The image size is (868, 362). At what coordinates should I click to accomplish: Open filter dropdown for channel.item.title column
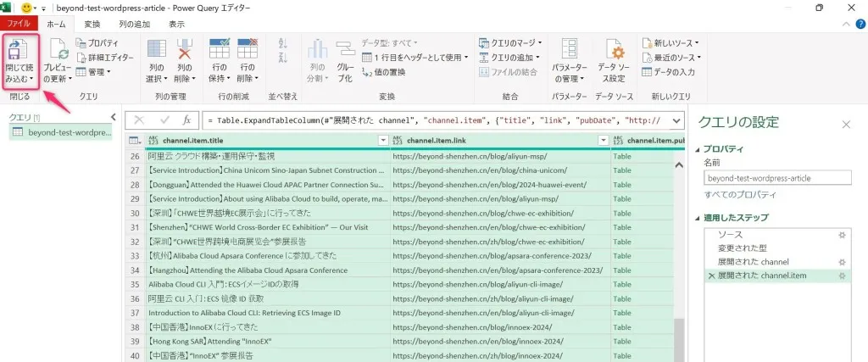tap(382, 140)
